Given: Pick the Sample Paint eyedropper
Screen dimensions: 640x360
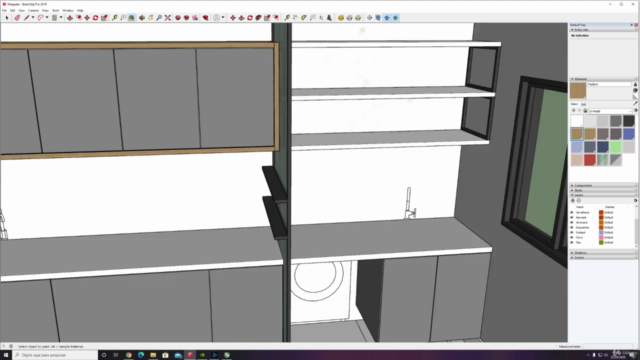Looking at the screenshot, I should pyautogui.click(x=635, y=103).
